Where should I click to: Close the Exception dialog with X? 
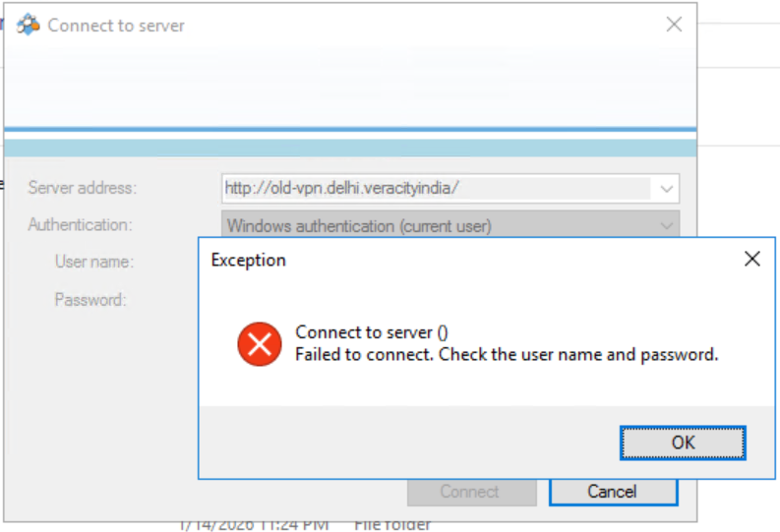(752, 260)
